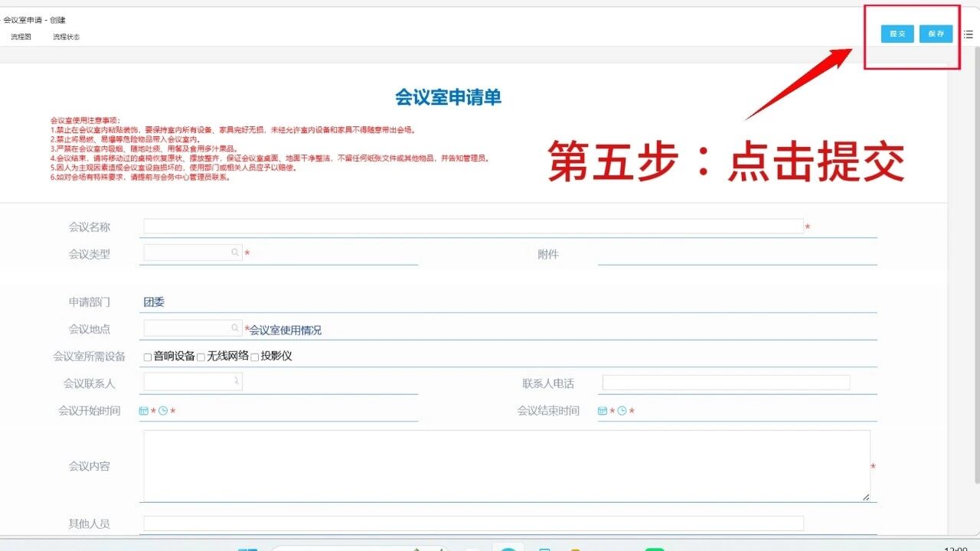Open the 会议联系人 selection field

coord(188,380)
